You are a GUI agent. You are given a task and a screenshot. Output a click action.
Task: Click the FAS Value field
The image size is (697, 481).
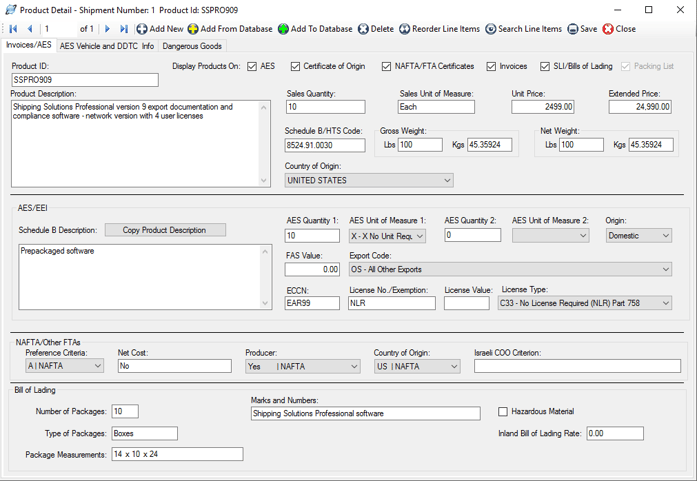[312, 269]
